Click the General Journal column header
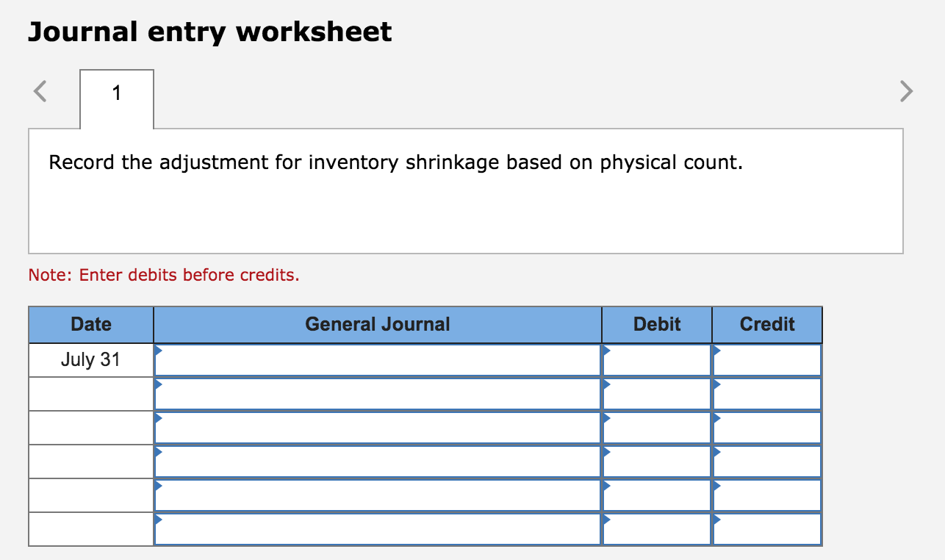This screenshot has width=945, height=560. (x=378, y=324)
